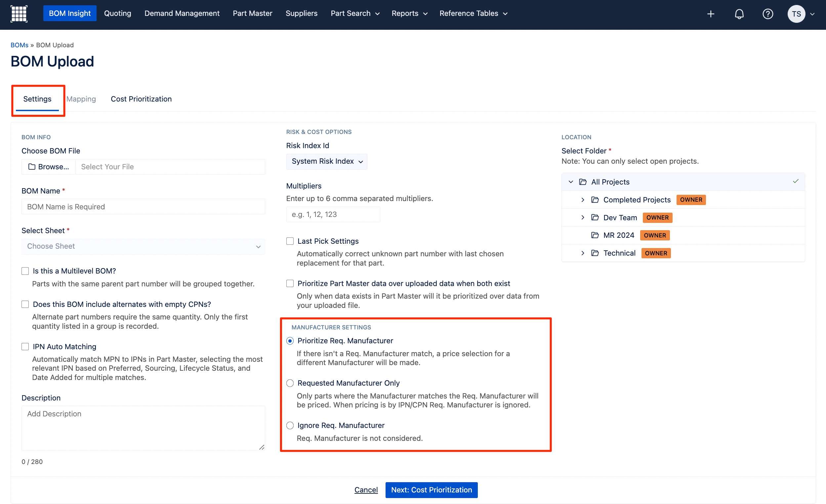This screenshot has height=504, width=826.
Task: Click the plus add icon
Action: pos(711,14)
